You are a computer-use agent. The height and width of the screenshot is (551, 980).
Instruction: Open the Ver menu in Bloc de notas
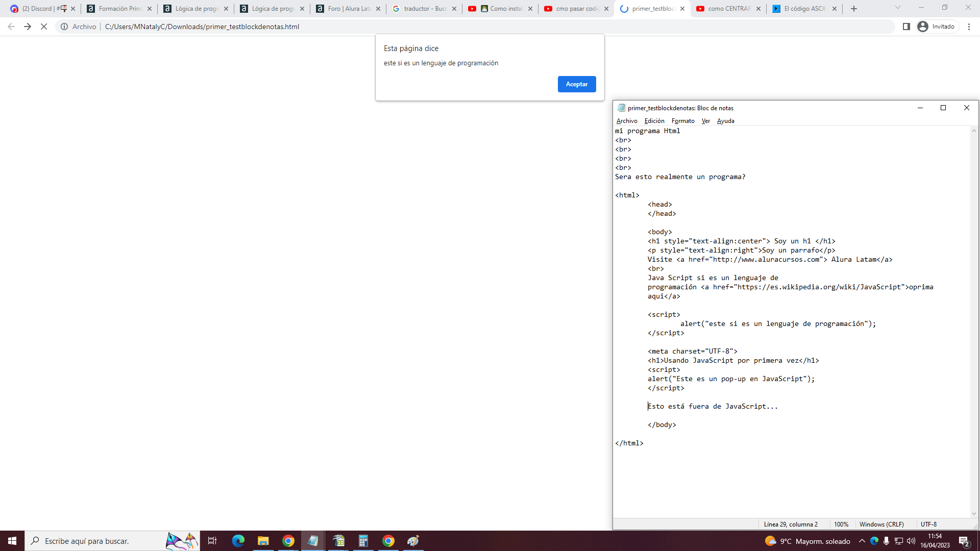(706, 121)
